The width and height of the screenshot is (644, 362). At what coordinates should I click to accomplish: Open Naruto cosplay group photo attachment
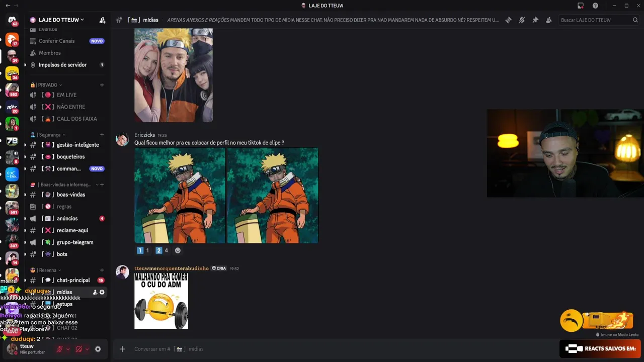point(174,75)
